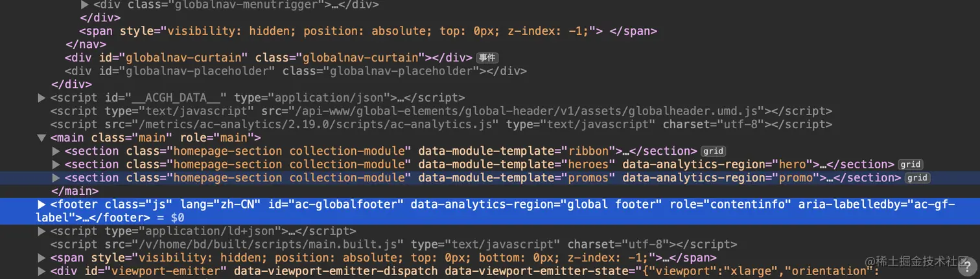
Task: Expand the viewport-emitter div node
Action: click(42, 271)
